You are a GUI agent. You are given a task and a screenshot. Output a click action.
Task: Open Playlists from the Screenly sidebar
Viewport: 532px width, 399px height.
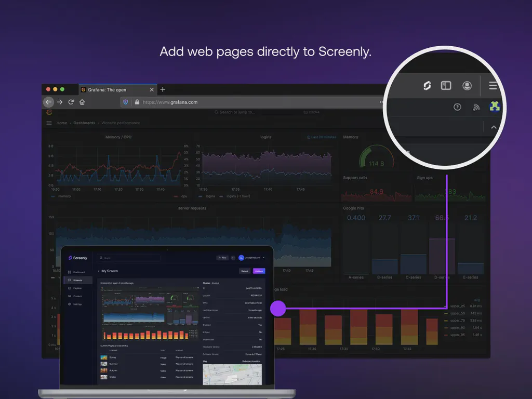click(76, 288)
